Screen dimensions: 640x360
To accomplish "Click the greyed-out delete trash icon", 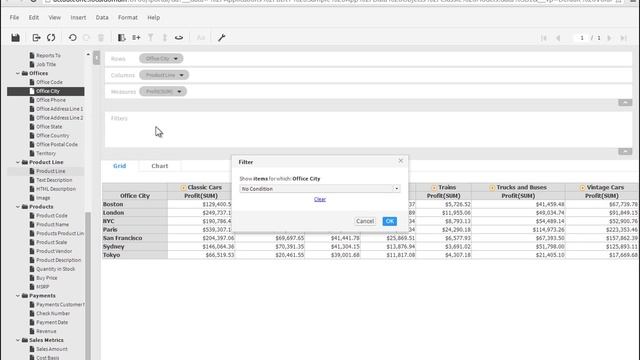I will 101,38.
